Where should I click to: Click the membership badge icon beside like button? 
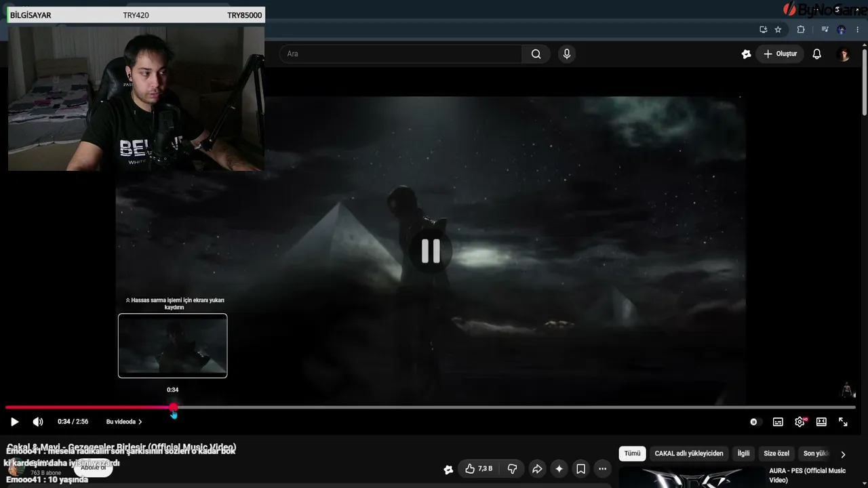tap(448, 469)
